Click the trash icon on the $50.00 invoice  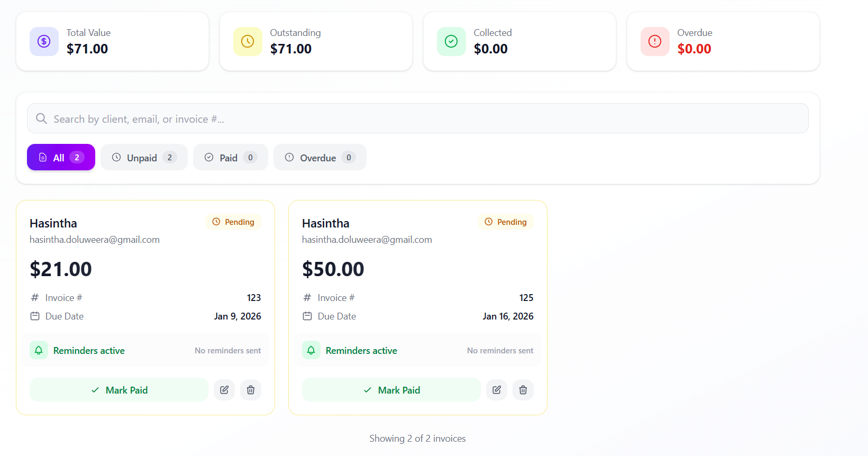click(523, 389)
